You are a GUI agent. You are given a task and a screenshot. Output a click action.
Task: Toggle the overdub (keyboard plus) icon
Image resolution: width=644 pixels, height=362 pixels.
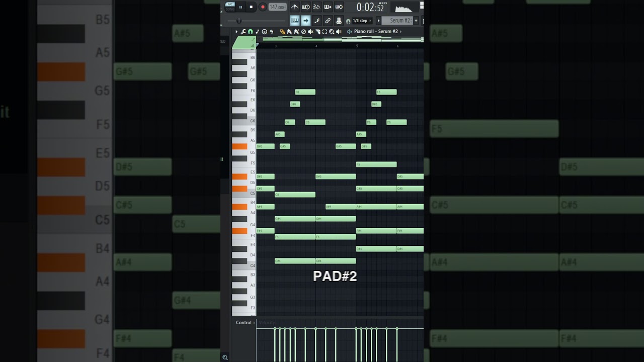coord(328,7)
